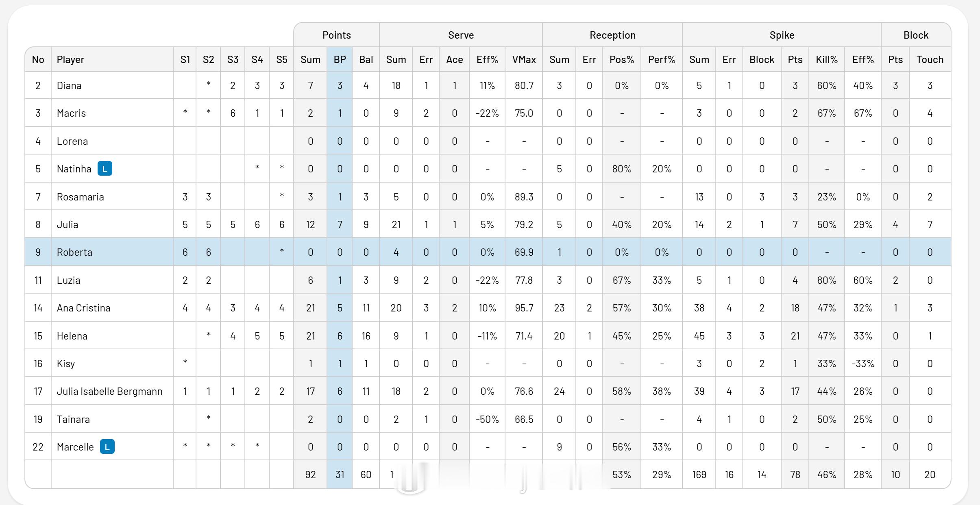Open player Julia Isabelle Bergmann
Viewport: 980px width, 505px height.
[109, 391]
